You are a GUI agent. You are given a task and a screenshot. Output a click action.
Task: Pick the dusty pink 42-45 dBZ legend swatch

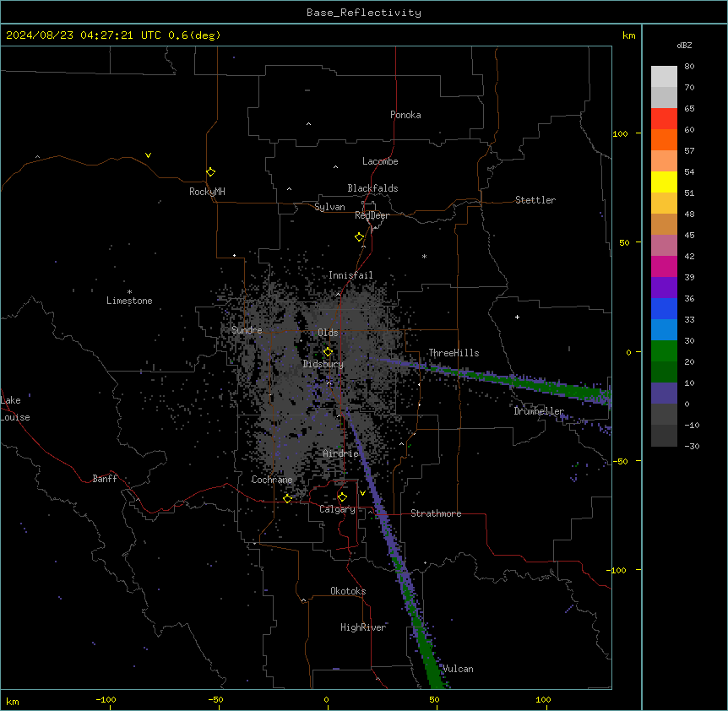(x=664, y=246)
